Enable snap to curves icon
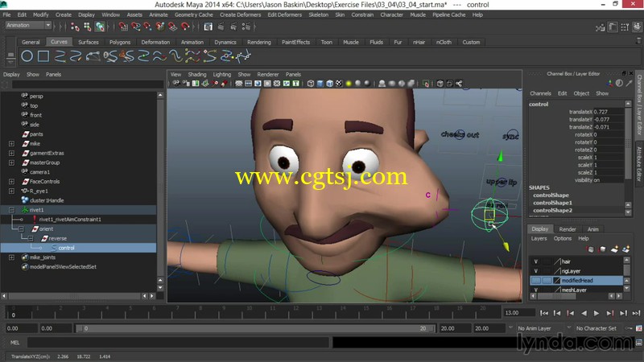 [135, 27]
